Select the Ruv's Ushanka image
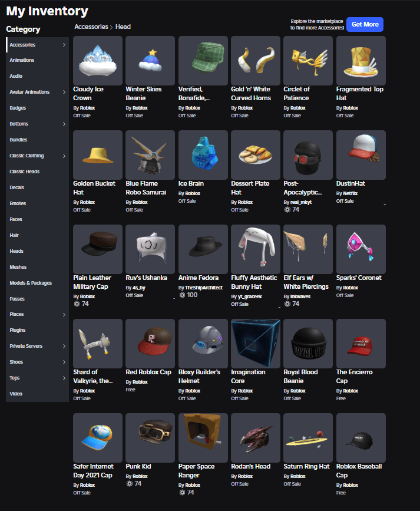Viewport: 420px width, 511px height. click(150, 249)
